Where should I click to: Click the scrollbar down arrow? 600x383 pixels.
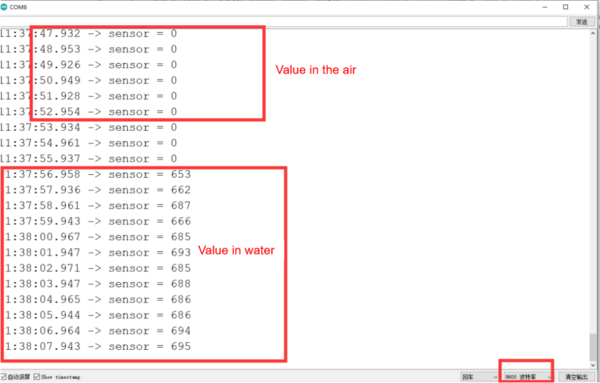(x=593, y=365)
